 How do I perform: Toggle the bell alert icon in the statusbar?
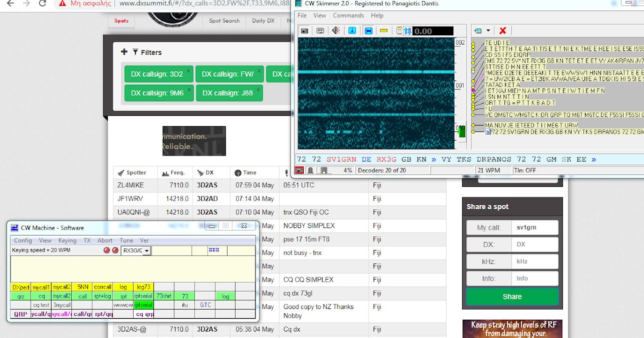click(x=310, y=170)
